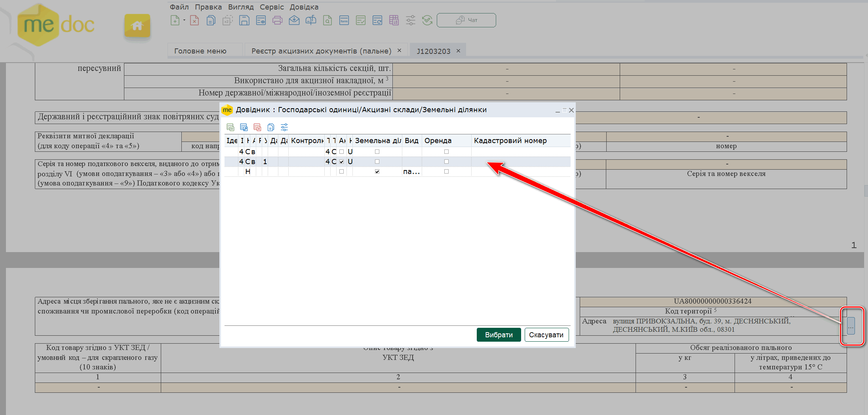Click the yellow Home icon
This screenshot has height=415, width=868.
(137, 26)
